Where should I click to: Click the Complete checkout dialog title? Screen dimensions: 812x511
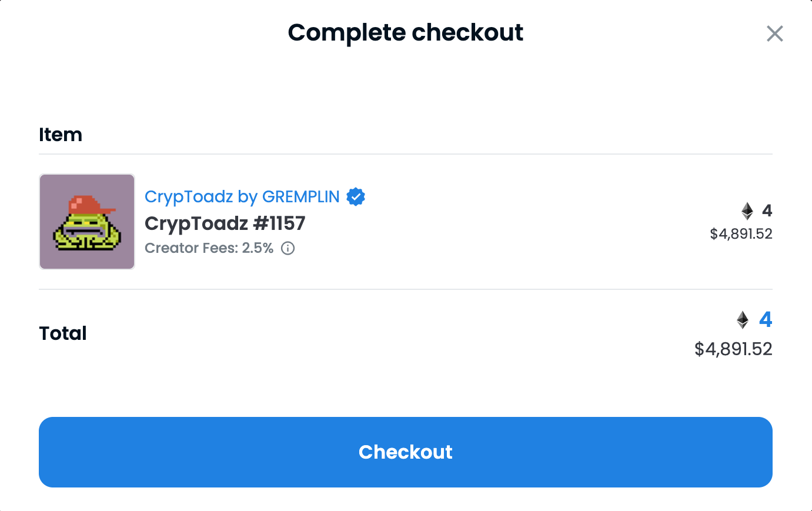click(406, 32)
